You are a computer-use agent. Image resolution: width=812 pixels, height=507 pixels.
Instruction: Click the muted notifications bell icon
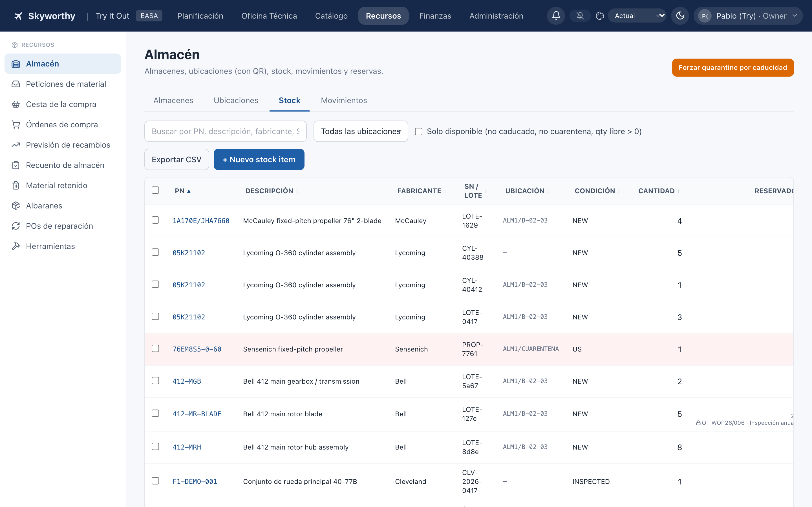click(580, 16)
